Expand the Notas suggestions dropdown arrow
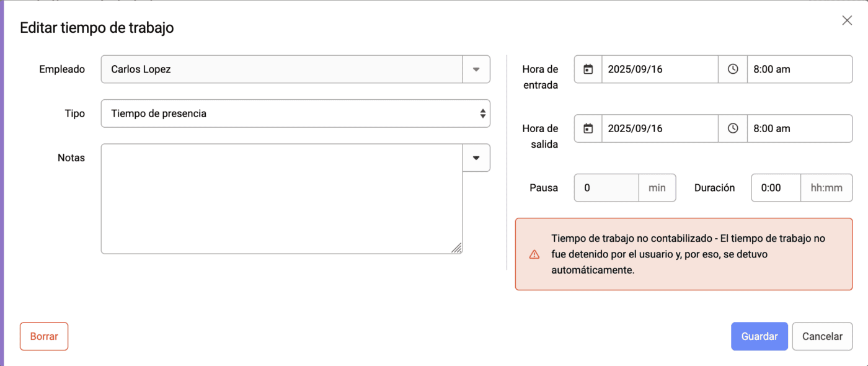868x366 pixels. click(x=476, y=158)
